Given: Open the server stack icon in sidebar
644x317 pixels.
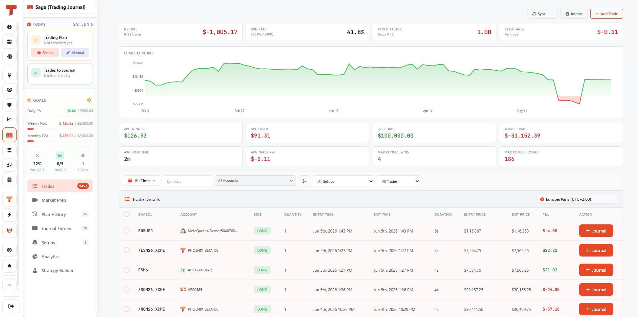Looking at the screenshot, I should (9, 42).
